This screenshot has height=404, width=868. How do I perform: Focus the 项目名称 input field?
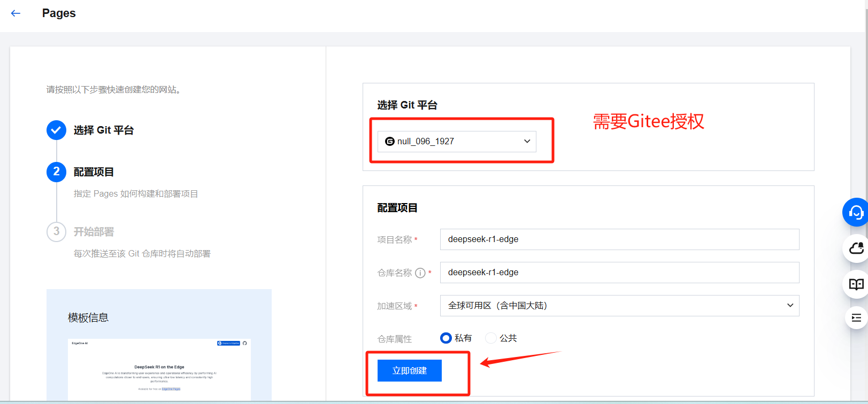click(619, 239)
